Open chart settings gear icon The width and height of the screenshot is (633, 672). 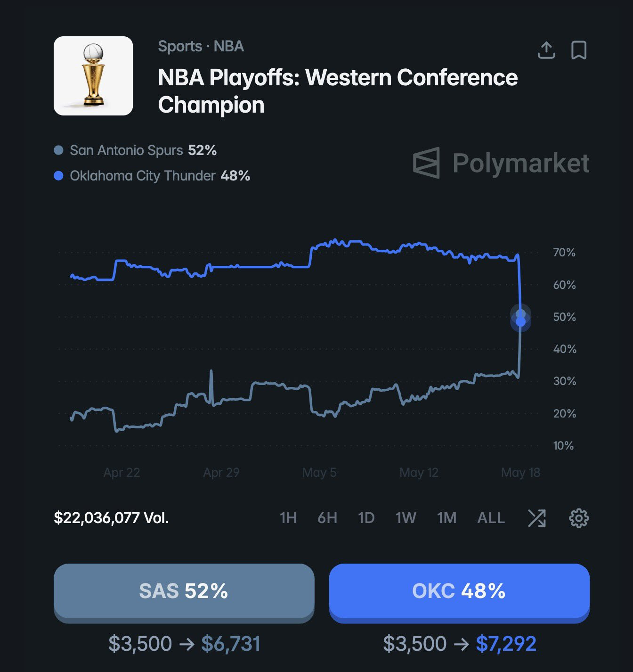point(579,518)
